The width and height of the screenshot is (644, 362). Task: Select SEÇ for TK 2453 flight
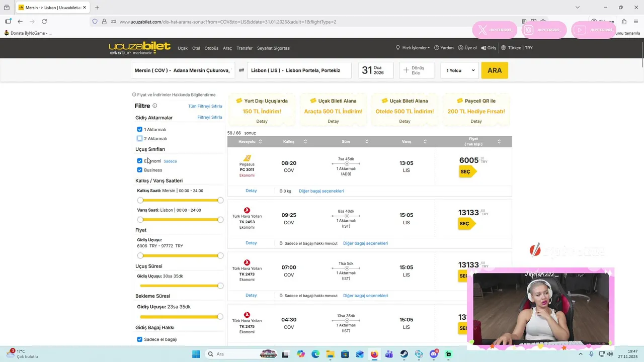point(466,224)
